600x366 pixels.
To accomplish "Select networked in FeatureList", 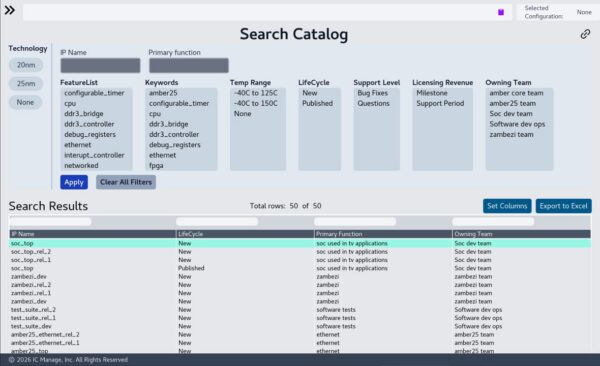I will coord(81,165).
